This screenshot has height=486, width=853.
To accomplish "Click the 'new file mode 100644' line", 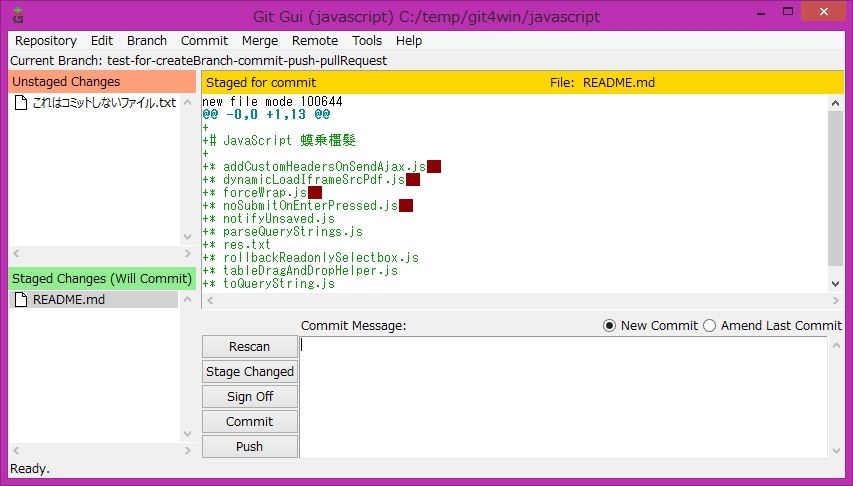I will (273, 101).
